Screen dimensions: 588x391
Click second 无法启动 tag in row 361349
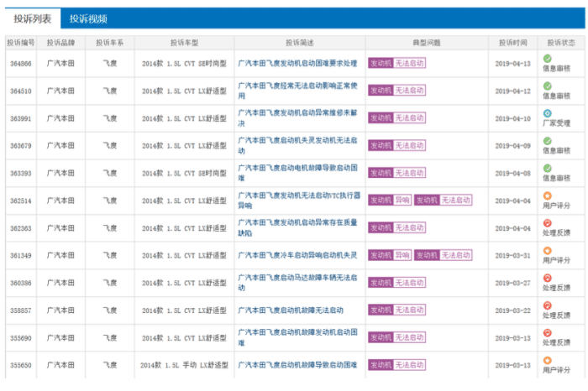tap(455, 255)
